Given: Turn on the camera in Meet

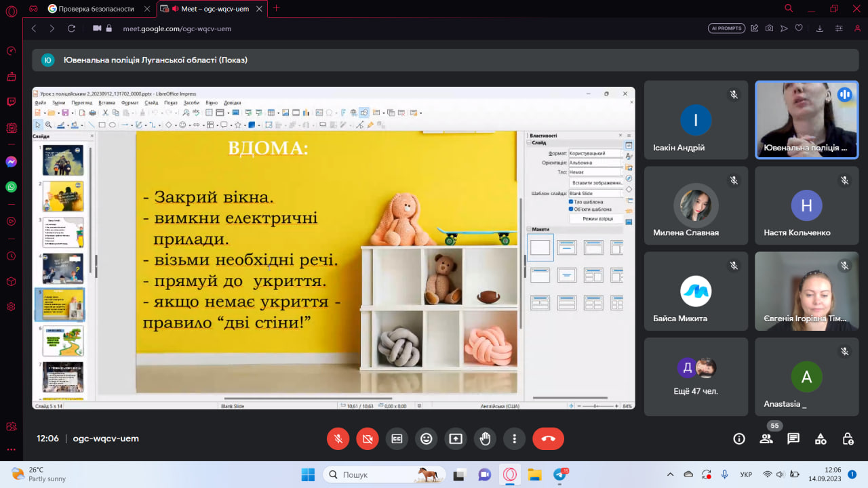Looking at the screenshot, I should click(367, 439).
